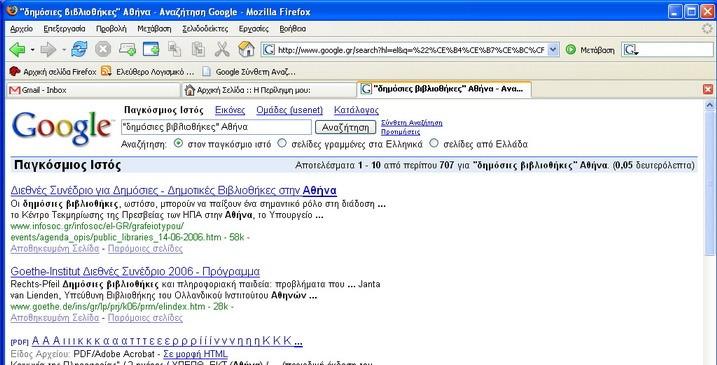Open the Επεξεργασία menu
717x365 pixels.
(x=64, y=28)
